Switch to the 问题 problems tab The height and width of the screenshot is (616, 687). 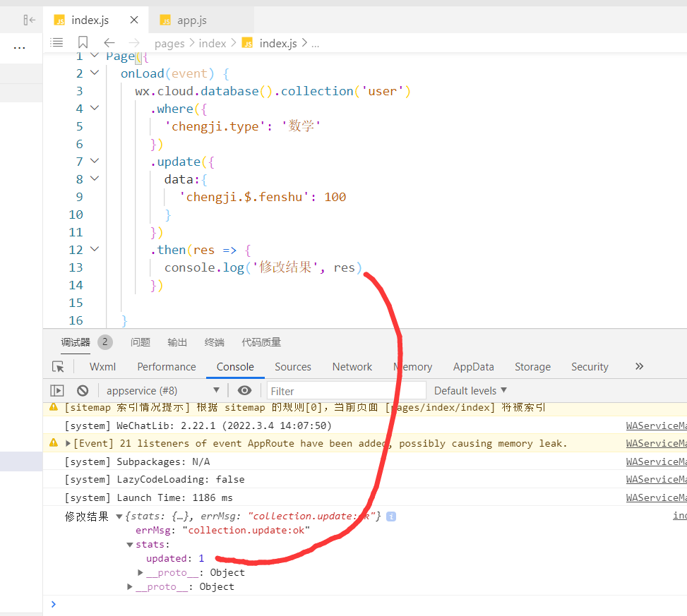point(141,342)
